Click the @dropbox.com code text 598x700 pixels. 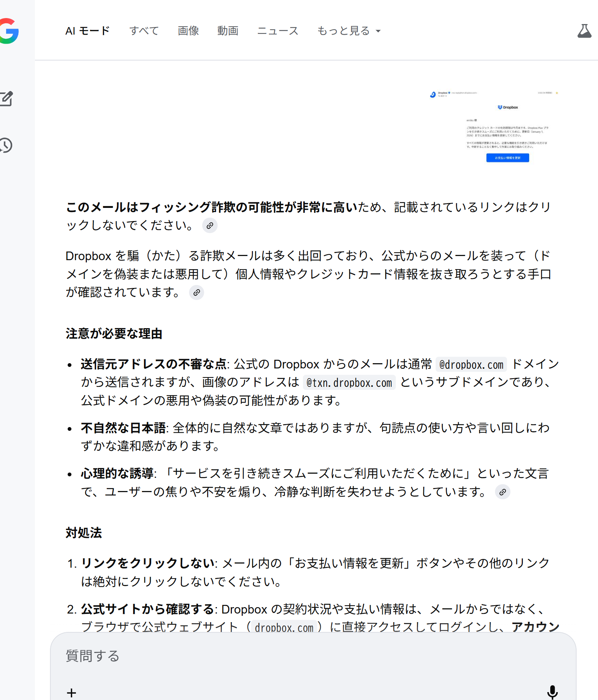tap(471, 365)
